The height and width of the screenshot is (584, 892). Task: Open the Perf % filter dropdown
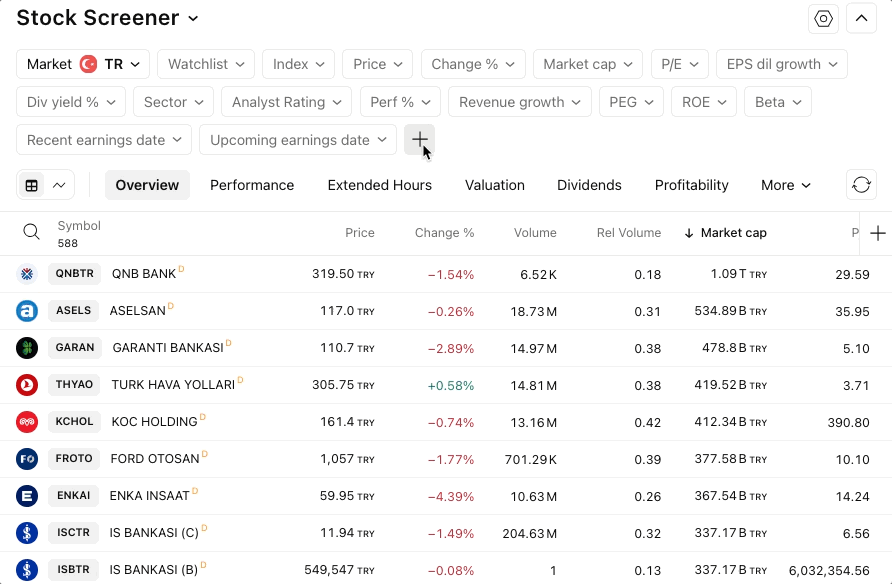[400, 102]
